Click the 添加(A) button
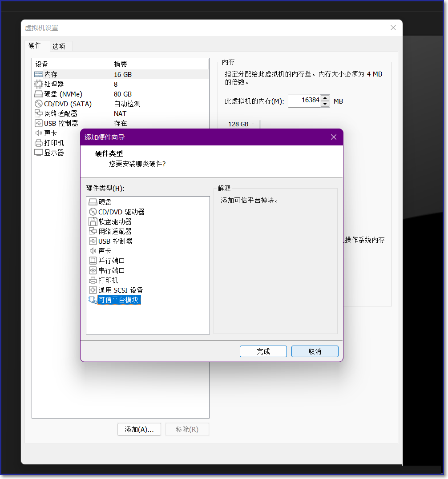 tap(139, 429)
